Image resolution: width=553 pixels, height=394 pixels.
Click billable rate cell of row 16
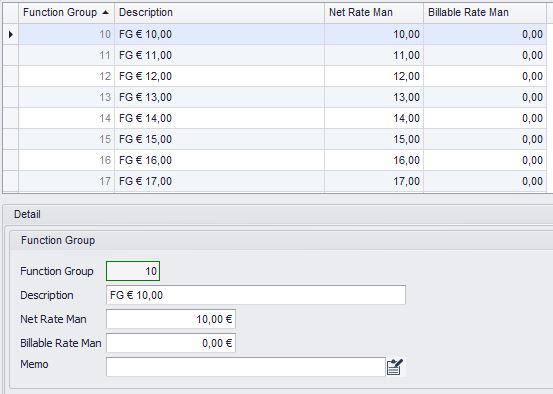tap(485, 160)
